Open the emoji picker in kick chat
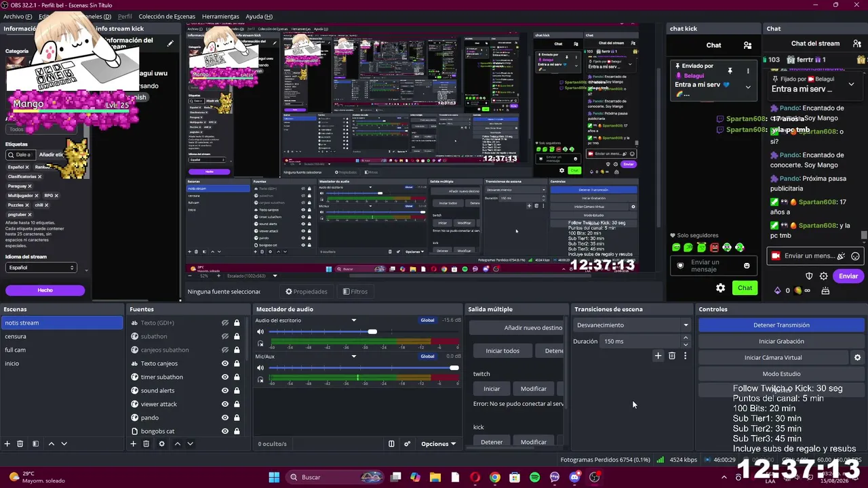 tap(747, 266)
